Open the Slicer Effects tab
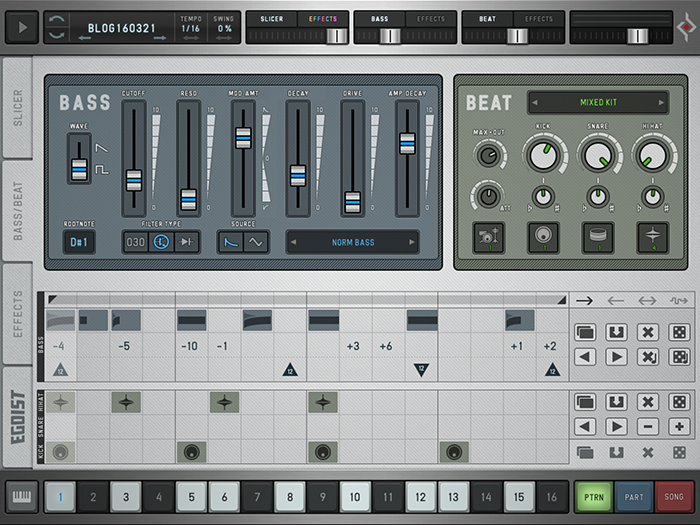 pos(323,19)
